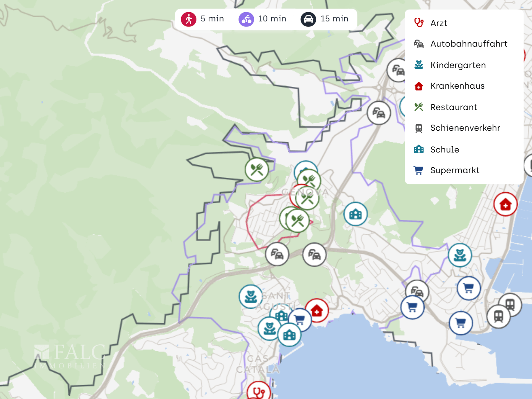
Task: Open the restaurant marker on the forest edge
Action: tap(257, 170)
